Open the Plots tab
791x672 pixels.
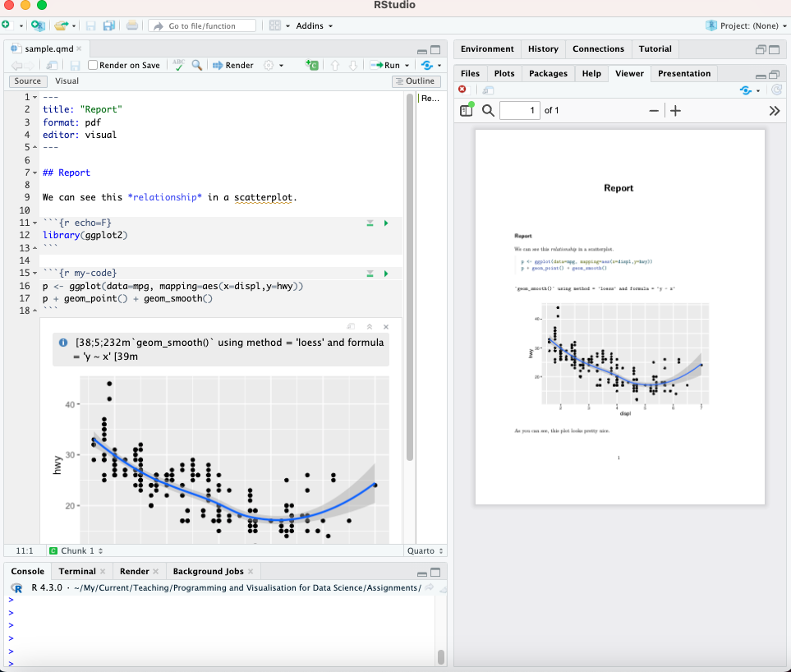(504, 74)
